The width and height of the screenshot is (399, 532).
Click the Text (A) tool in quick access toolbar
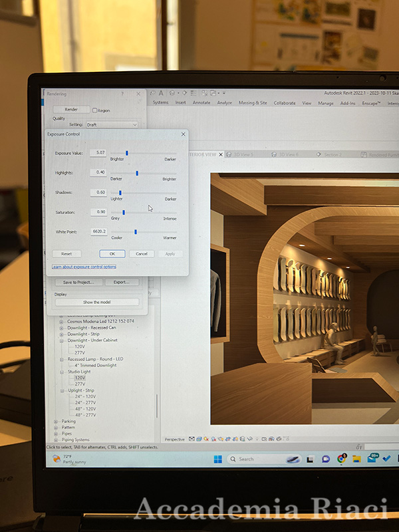[x=161, y=93]
